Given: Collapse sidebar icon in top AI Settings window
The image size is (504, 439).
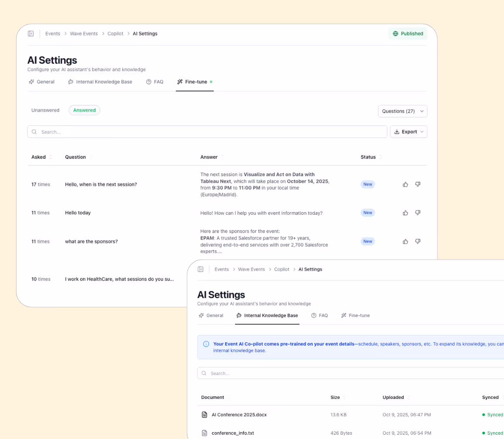Looking at the screenshot, I should (31, 34).
